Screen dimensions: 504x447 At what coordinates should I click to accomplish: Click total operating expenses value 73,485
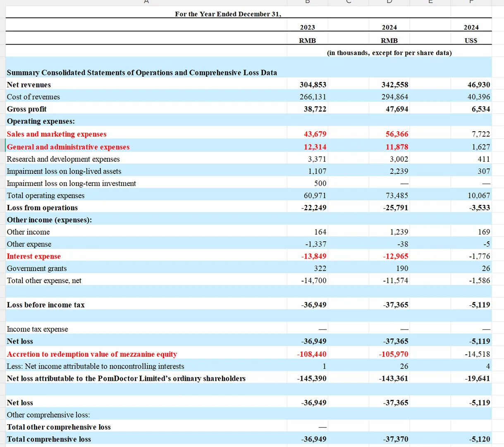397,196
